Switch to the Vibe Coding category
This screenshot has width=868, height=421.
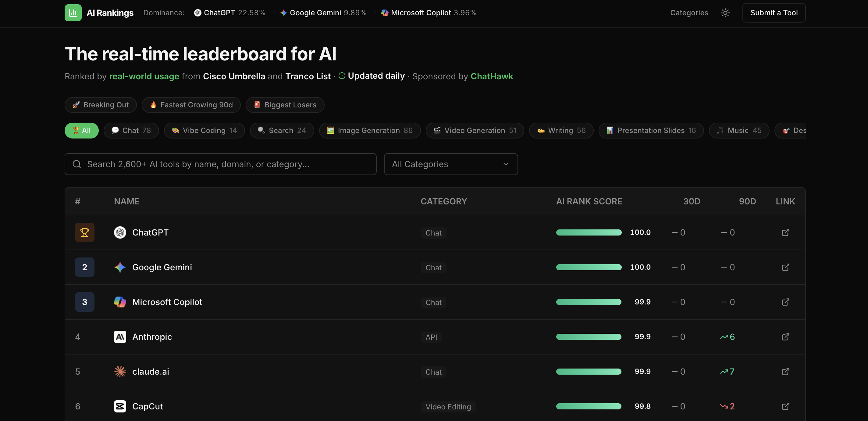click(204, 130)
